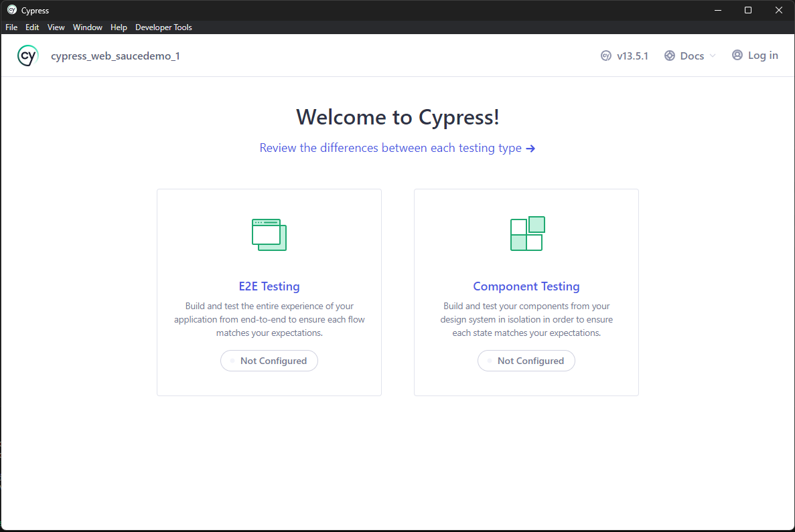Click the Not Configured indicator for Component Testing
795x532 pixels.
pyautogui.click(x=526, y=361)
